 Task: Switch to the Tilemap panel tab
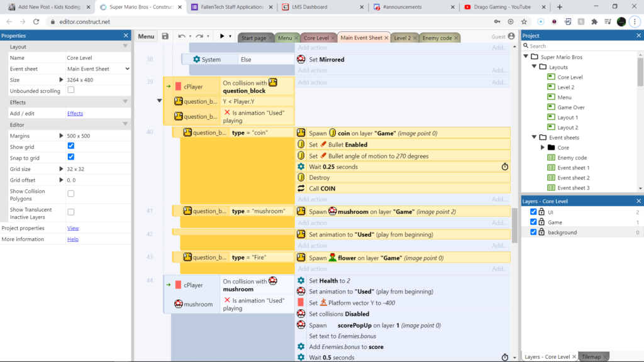click(591, 357)
